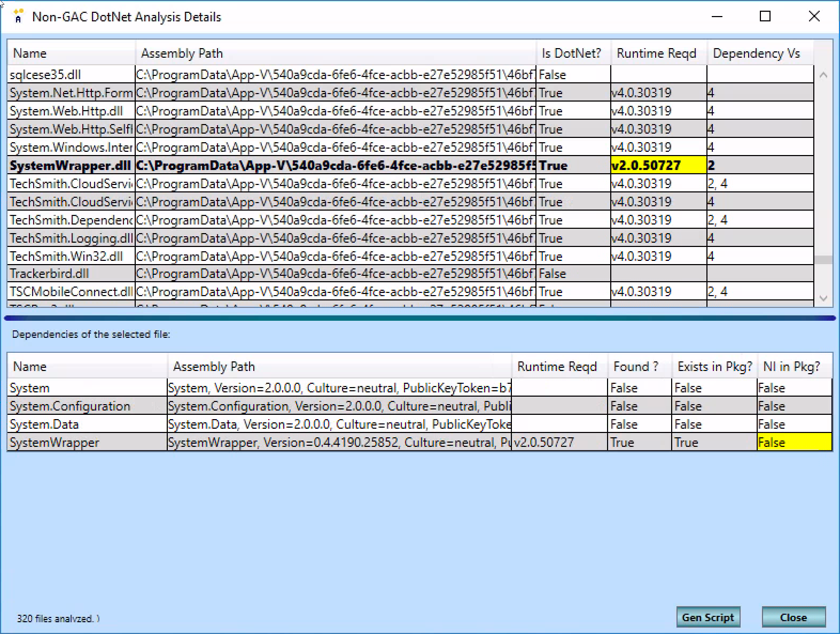Maximize the analysis details window
Screen dimensions: 840x634
[x=765, y=17]
